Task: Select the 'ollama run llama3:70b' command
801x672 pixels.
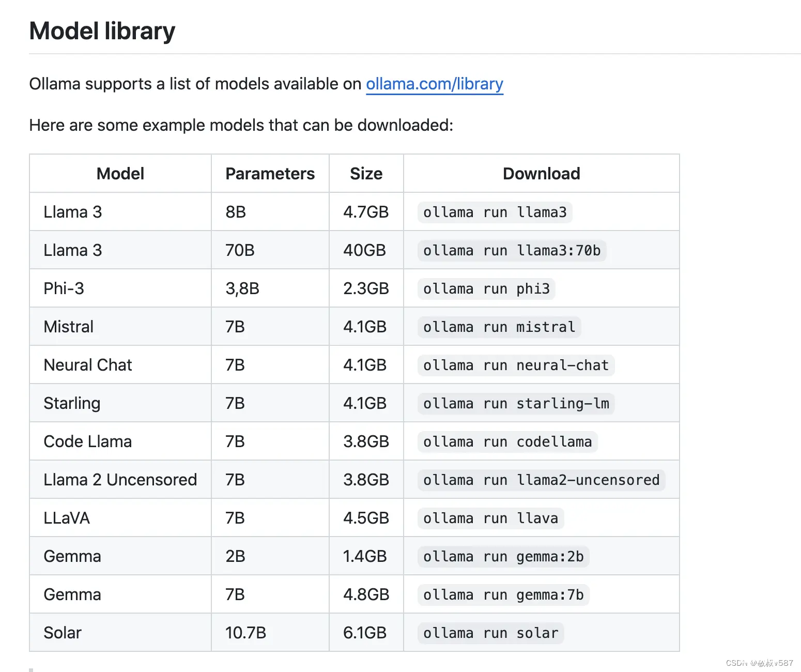Action: (512, 251)
